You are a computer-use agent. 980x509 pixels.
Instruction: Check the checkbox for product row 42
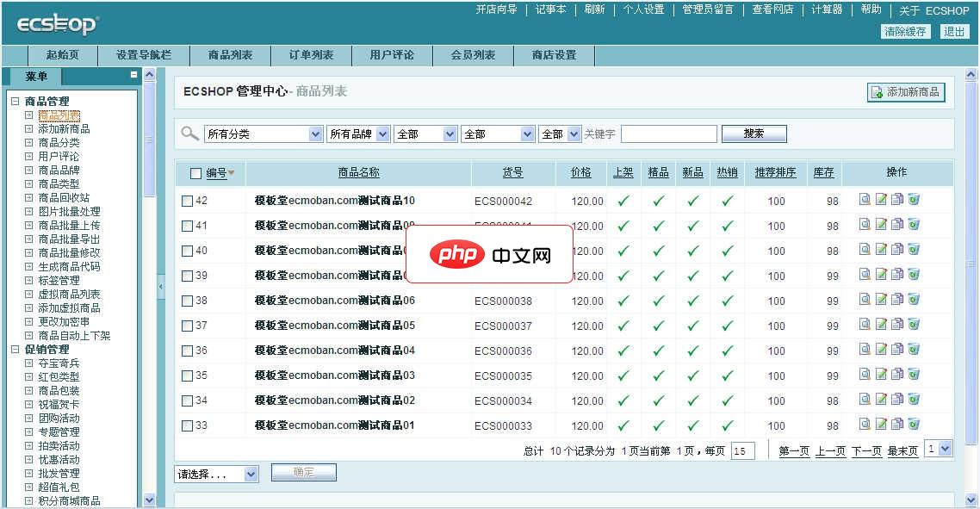[189, 200]
